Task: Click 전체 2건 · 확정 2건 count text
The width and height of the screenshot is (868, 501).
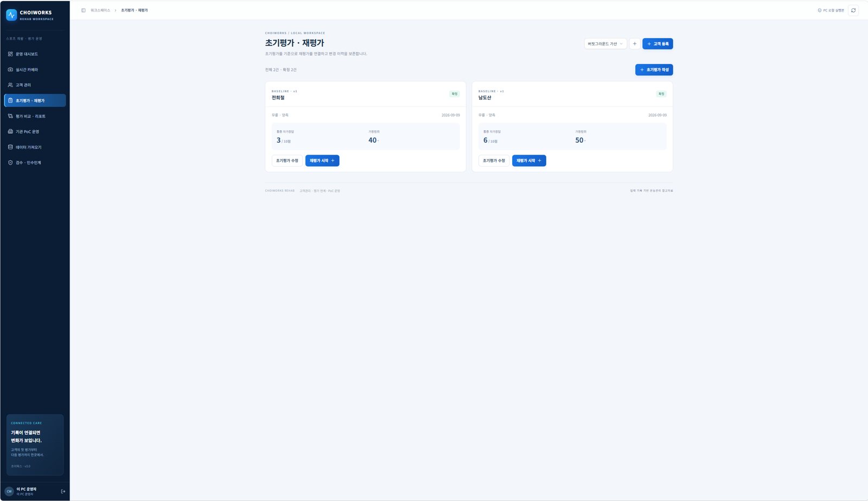Action: tap(281, 70)
